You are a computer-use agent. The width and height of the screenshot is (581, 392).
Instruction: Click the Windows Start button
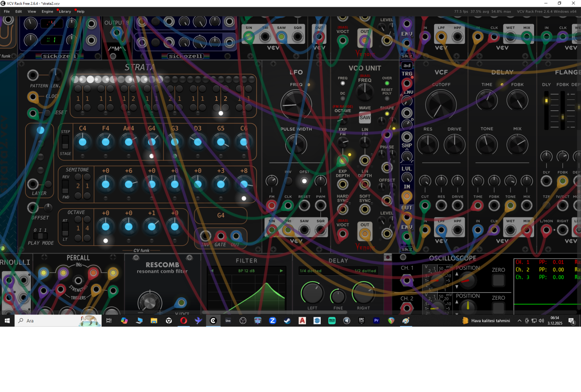click(7, 321)
